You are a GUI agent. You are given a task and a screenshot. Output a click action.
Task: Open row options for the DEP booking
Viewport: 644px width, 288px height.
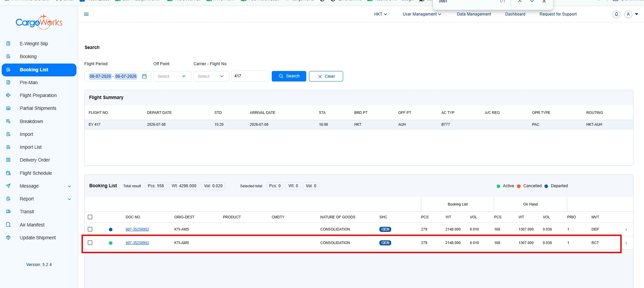click(626, 230)
